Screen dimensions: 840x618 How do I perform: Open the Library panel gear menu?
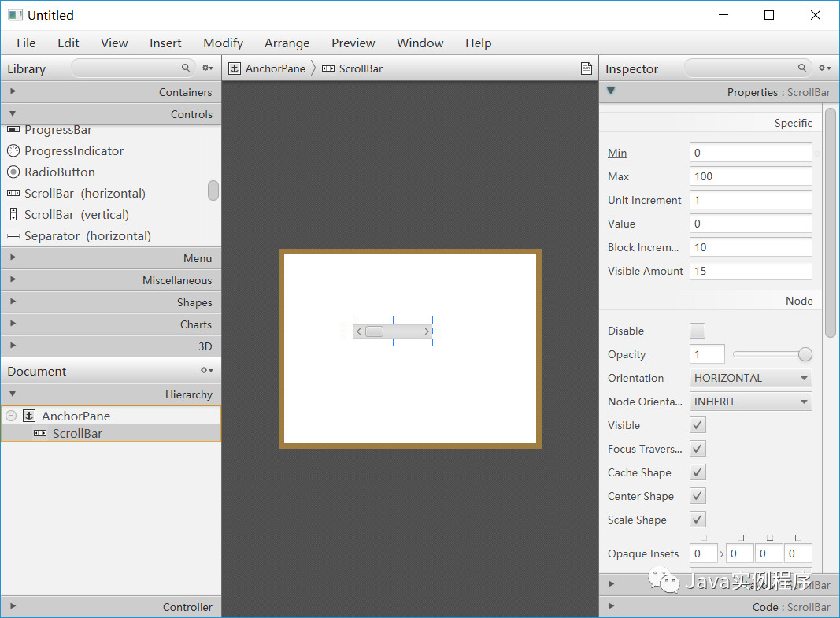tap(207, 68)
